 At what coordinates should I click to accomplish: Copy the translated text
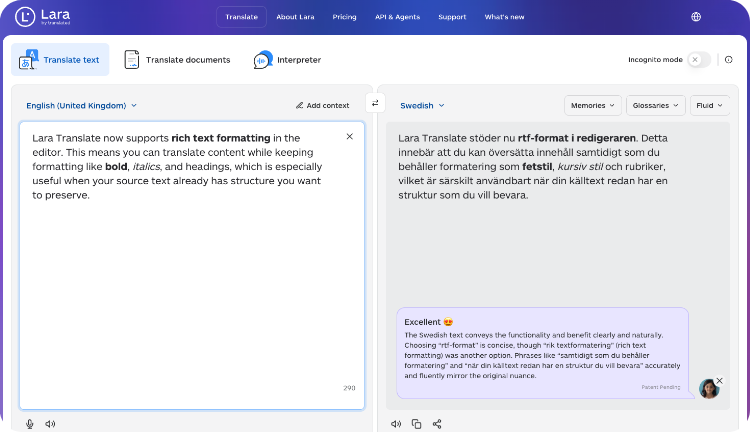pyautogui.click(x=417, y=424)
